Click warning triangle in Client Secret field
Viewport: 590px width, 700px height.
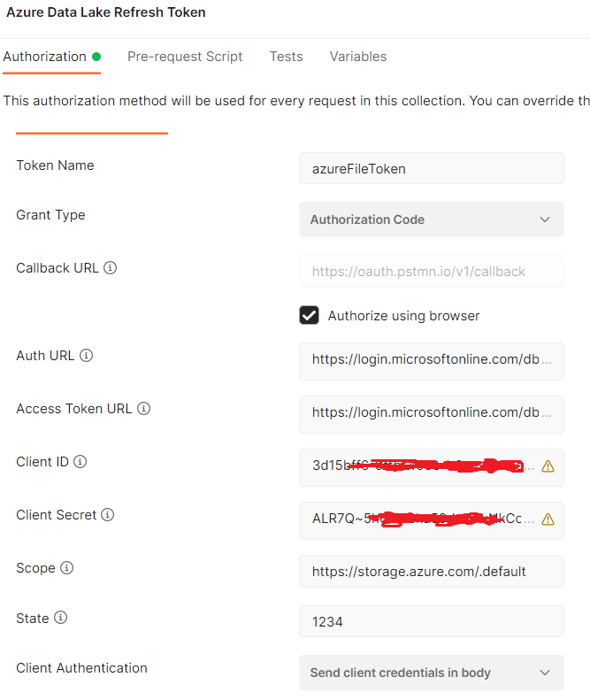[548, 519]
